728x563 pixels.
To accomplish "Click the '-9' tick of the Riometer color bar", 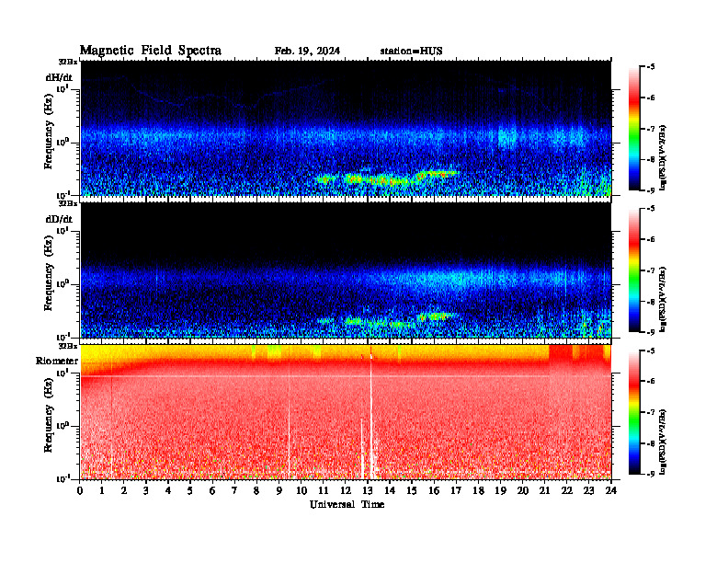I will pos(651,474).
